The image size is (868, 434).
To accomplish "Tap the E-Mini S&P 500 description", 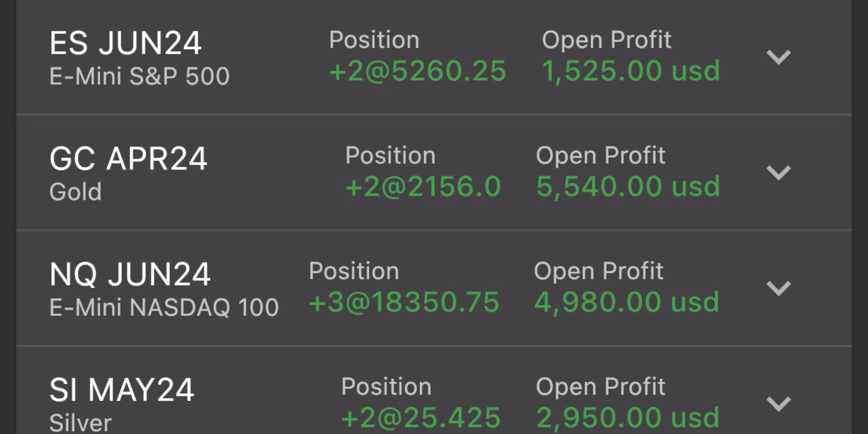I will 139,76.
